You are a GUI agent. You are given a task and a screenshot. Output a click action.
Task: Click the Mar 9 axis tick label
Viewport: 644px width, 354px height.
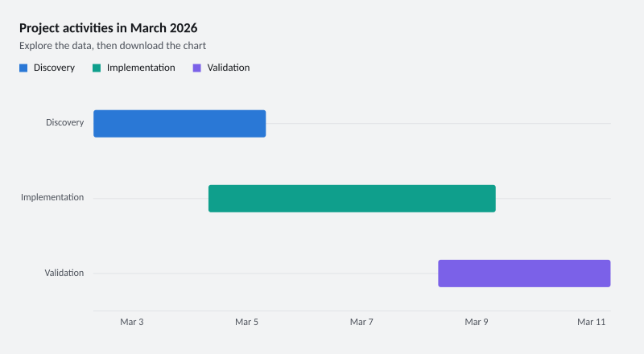tap(477, 322)
